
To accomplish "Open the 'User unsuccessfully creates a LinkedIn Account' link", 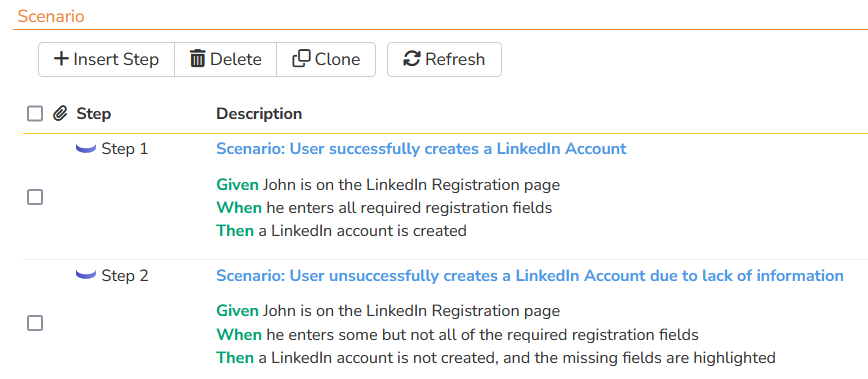I will pyautogui.click(x=530, y=275).
